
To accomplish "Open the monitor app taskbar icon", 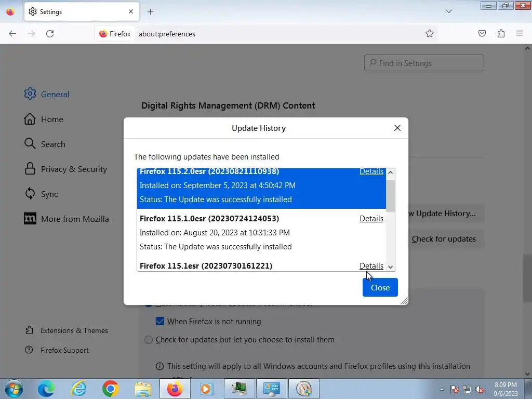I will click(239, 389).
